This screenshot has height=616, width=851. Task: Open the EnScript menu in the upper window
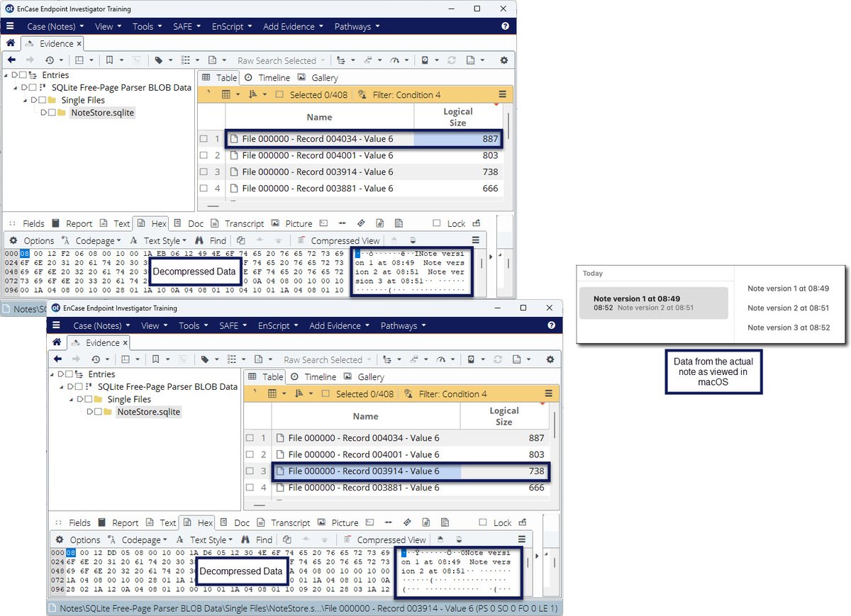point(231,26)
